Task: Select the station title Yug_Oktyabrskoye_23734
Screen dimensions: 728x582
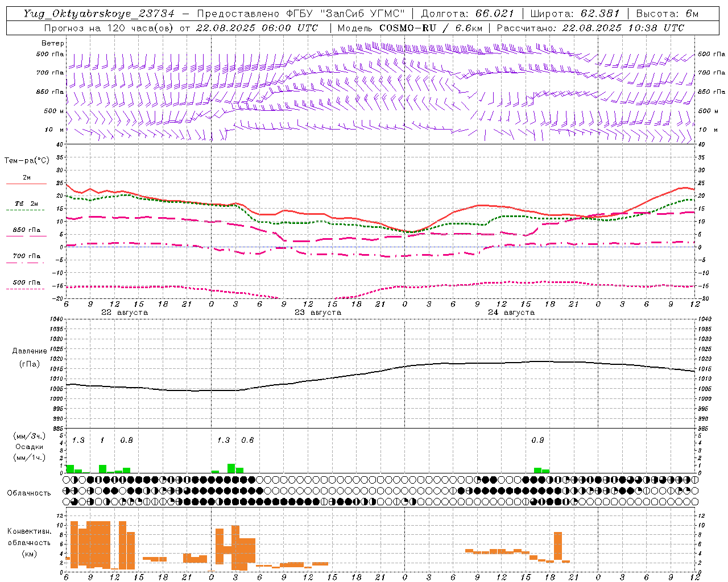Action: tap(99, 14)
